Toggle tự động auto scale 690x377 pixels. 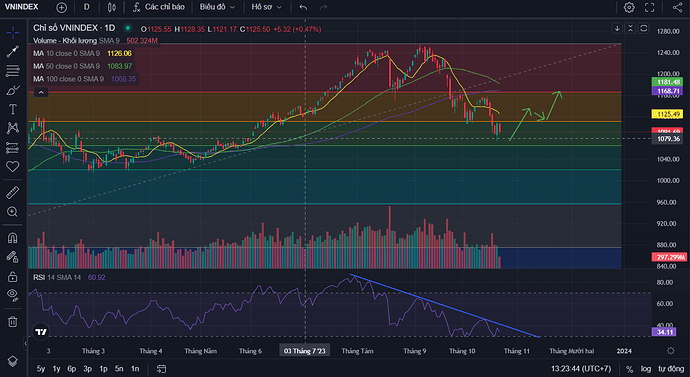click(671, 369)
